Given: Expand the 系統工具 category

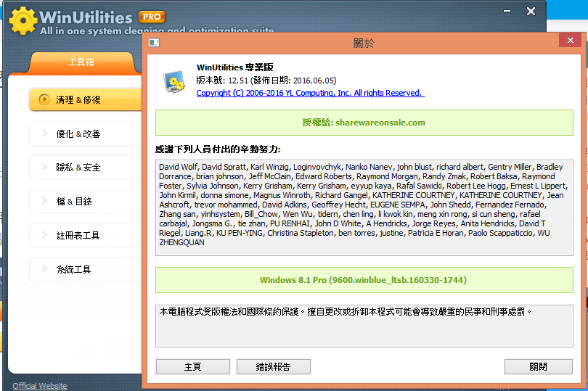Looking at the screenshot, I should (86, 270).
